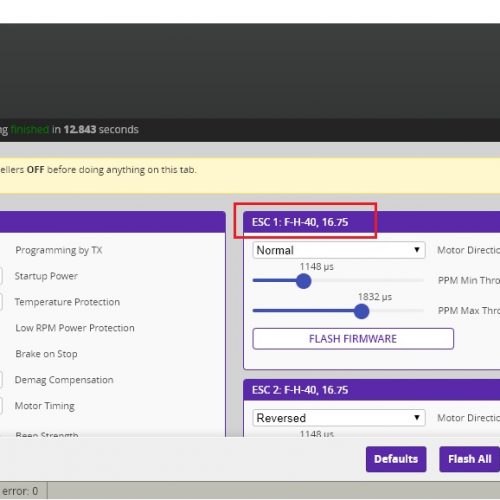
Task: Toggle the Programming by TX option label
Action: point(59,250)
